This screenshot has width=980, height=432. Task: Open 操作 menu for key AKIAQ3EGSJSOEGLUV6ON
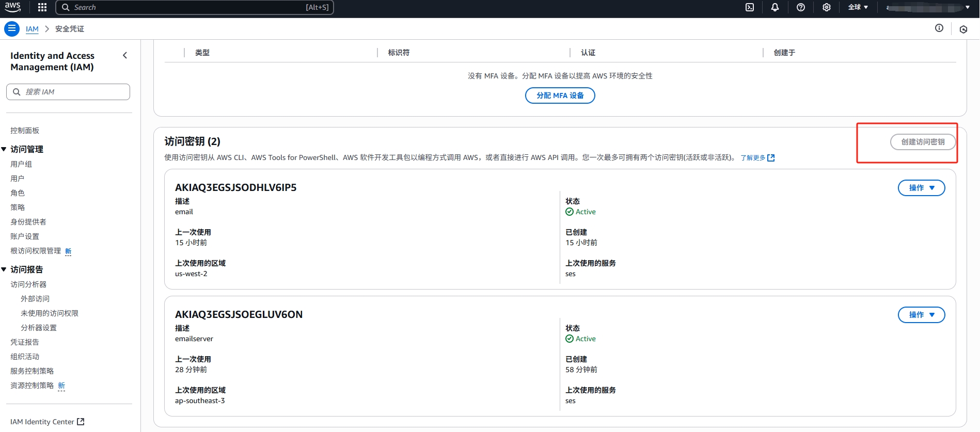coord(922,315)
